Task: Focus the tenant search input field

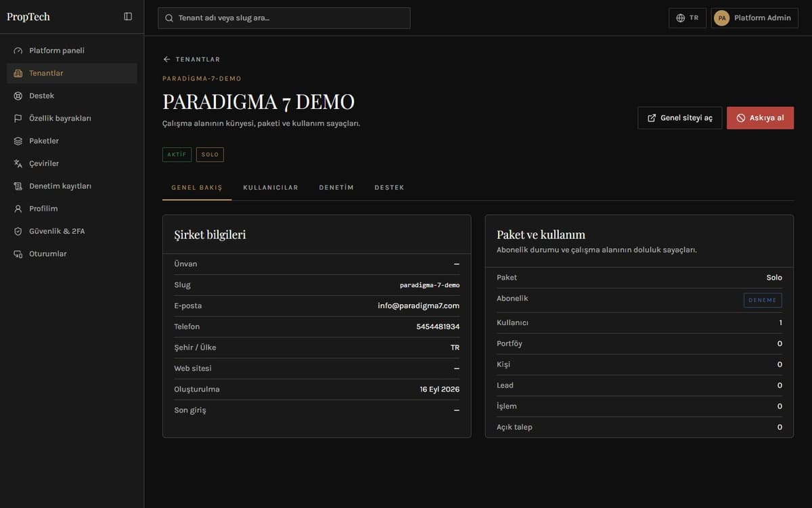Action: 284,18
